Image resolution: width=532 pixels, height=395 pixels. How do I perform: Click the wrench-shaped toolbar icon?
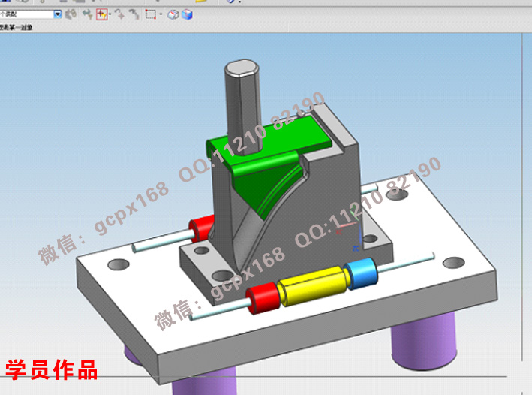coord(87,14)
